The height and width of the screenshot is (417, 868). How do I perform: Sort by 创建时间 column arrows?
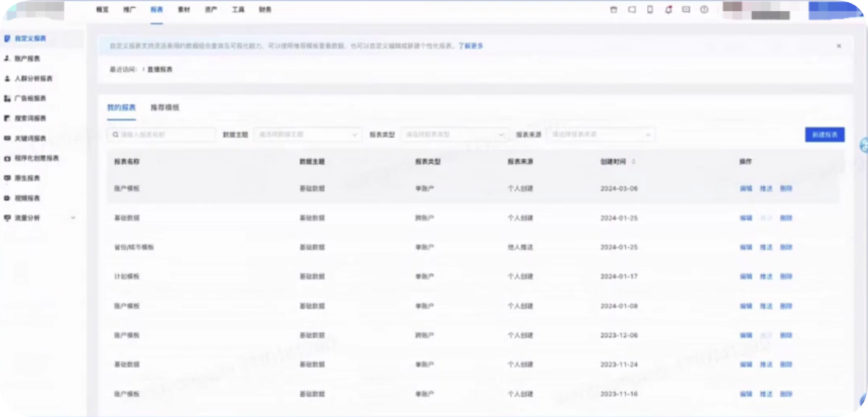coord(634,162)
